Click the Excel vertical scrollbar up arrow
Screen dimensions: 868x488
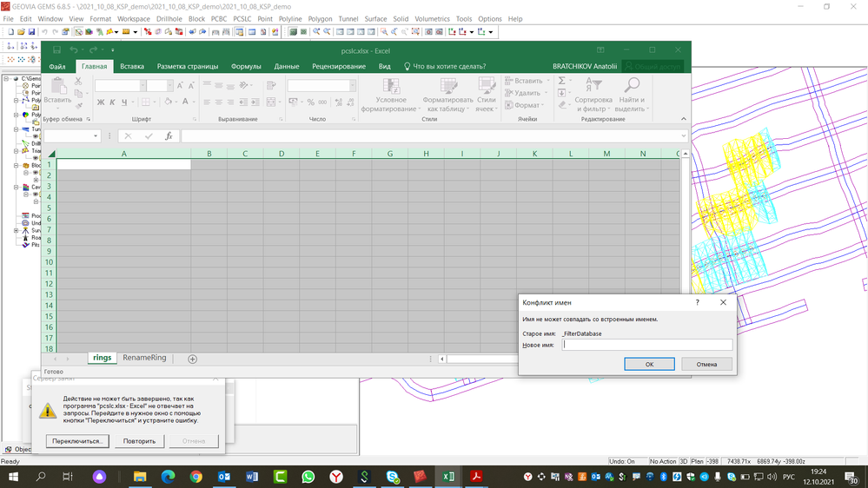pos(686,154)
